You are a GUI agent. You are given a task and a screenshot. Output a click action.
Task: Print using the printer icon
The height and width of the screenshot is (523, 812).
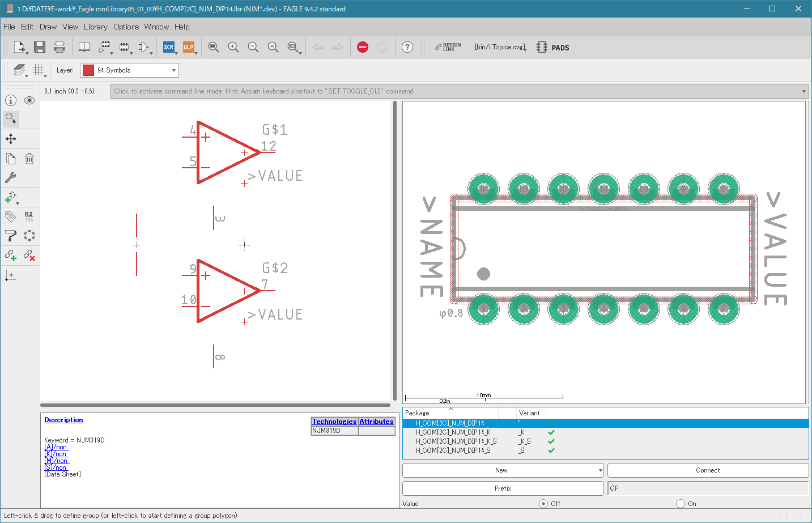[x=59, y=47]
